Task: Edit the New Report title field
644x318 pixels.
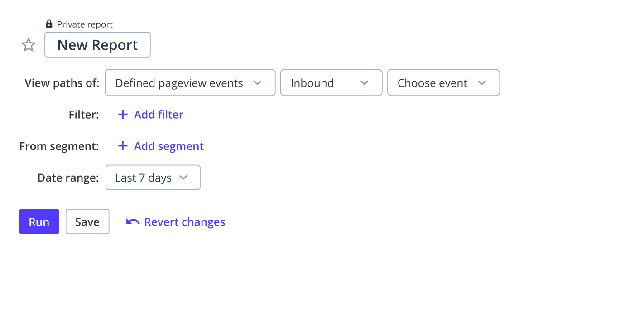Action: (97, 45)
